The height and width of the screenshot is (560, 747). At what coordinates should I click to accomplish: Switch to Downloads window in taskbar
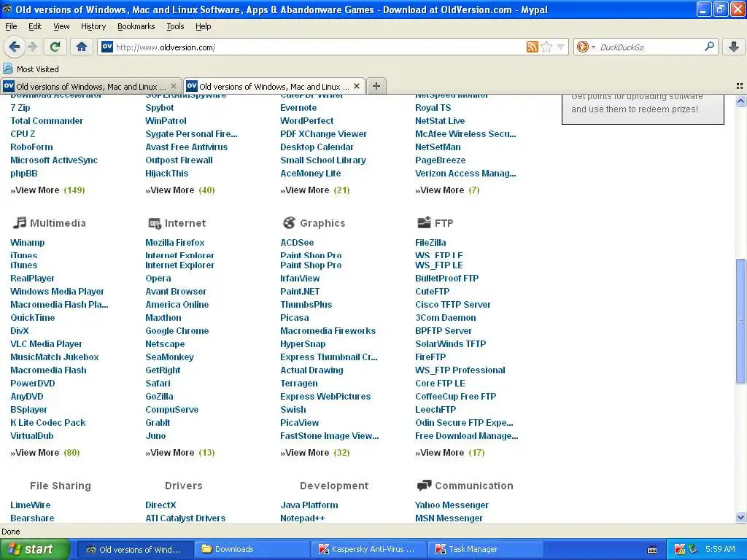252,549
